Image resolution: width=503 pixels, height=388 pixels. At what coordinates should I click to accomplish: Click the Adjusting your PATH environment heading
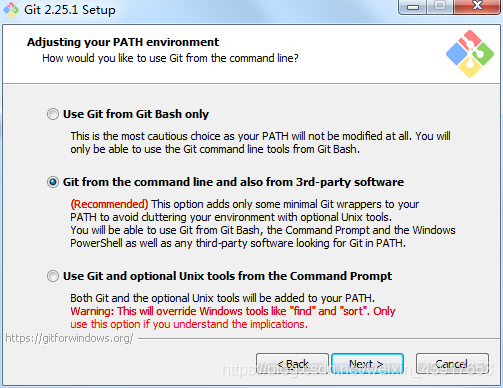123,42
